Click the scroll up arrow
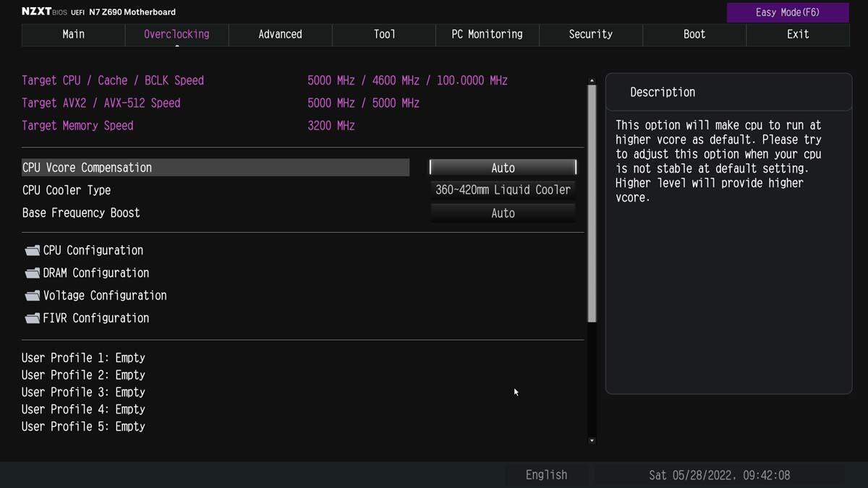The image size is (868, 488). pos(592,81)
